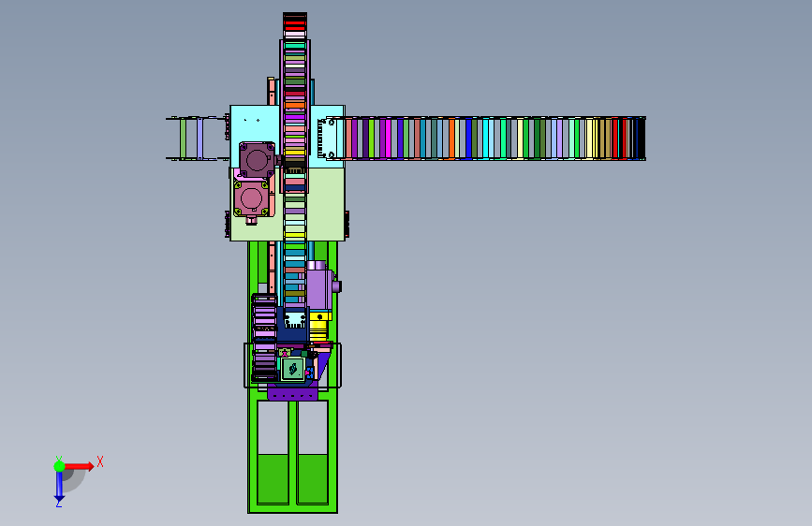This screenshot has width=812, height=526.
Task: Select the purple bottom bracket with holes
Action: click(292, 395)
